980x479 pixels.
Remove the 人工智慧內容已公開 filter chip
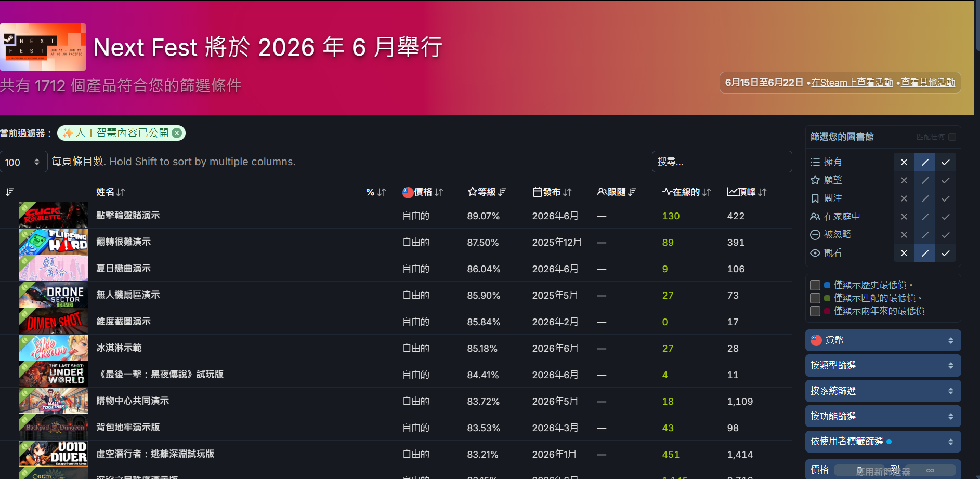[x=177, y=133]
